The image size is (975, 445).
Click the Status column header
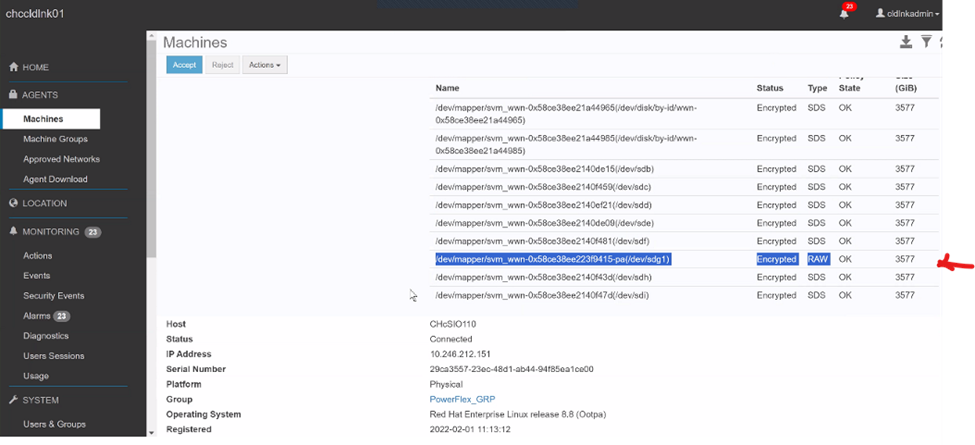tap(770, 88)
